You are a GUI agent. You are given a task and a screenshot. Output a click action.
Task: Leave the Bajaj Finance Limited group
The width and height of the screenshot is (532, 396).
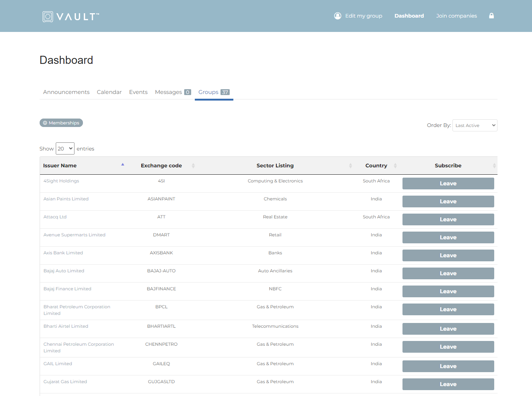click(x=448, y=291)
